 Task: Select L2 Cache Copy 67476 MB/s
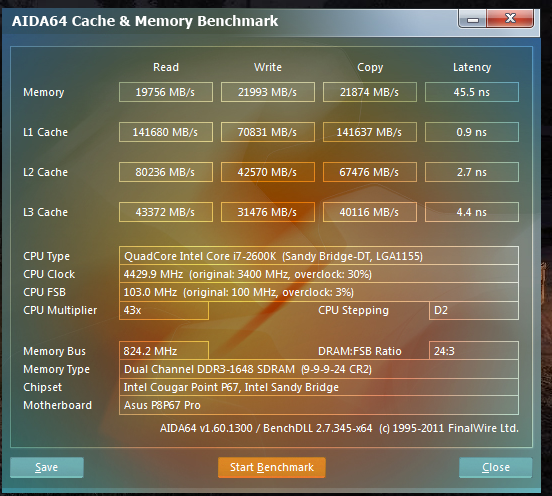(x=370, y=172)
